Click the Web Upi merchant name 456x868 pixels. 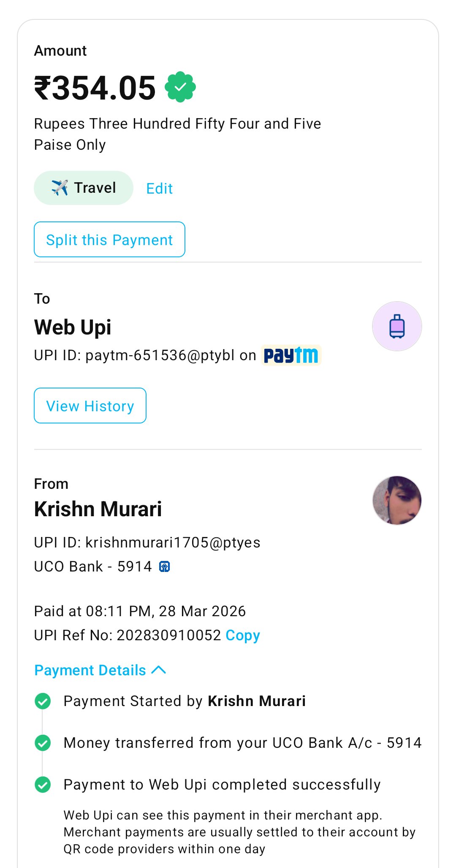point(73,327)
